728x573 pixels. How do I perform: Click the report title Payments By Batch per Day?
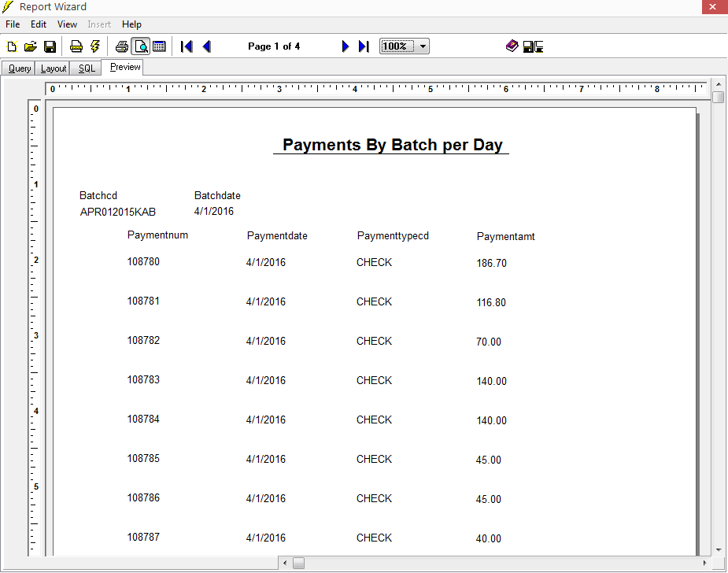tap(392, 145)
